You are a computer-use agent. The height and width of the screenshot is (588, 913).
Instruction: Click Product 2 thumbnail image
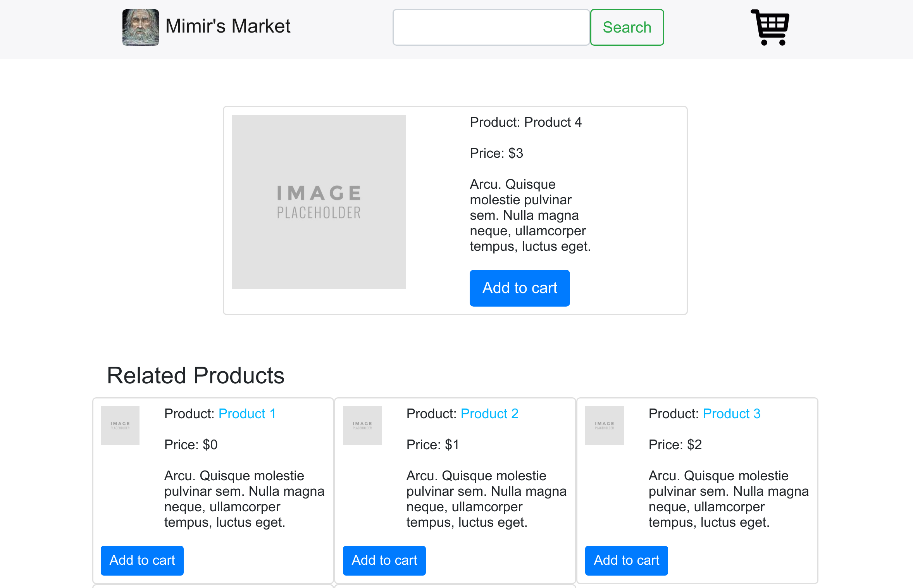click(x=362, y=425)
